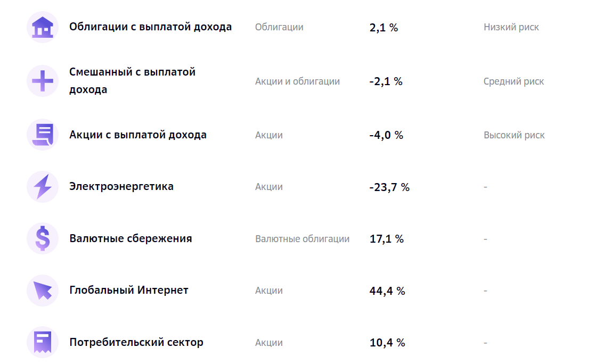
Task: Click the -23,7 % return value
Action: coord(389,187)
